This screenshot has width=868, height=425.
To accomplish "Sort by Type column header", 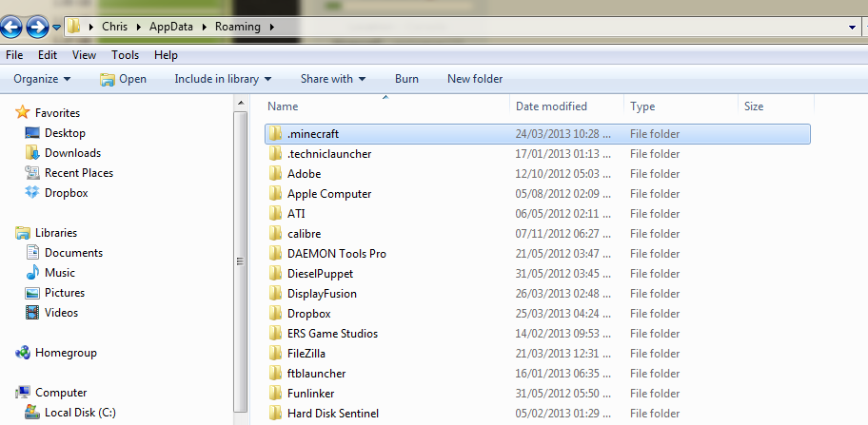I will pos(642,106).
